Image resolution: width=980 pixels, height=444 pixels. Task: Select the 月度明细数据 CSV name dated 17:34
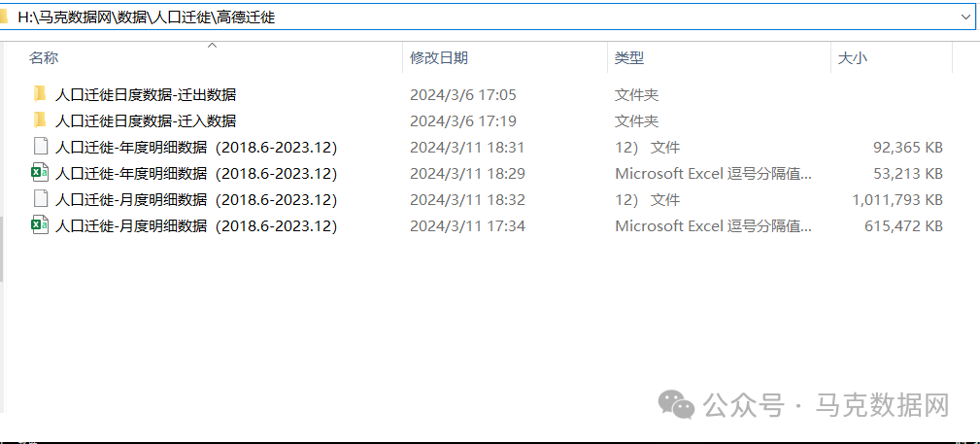196,225
